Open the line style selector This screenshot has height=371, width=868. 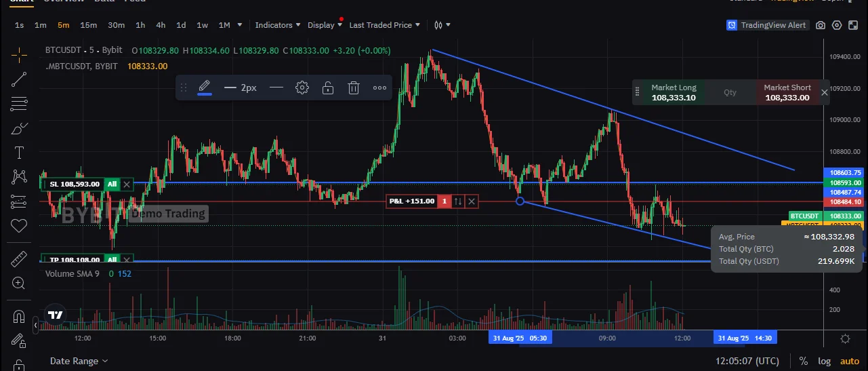(276, 87)
